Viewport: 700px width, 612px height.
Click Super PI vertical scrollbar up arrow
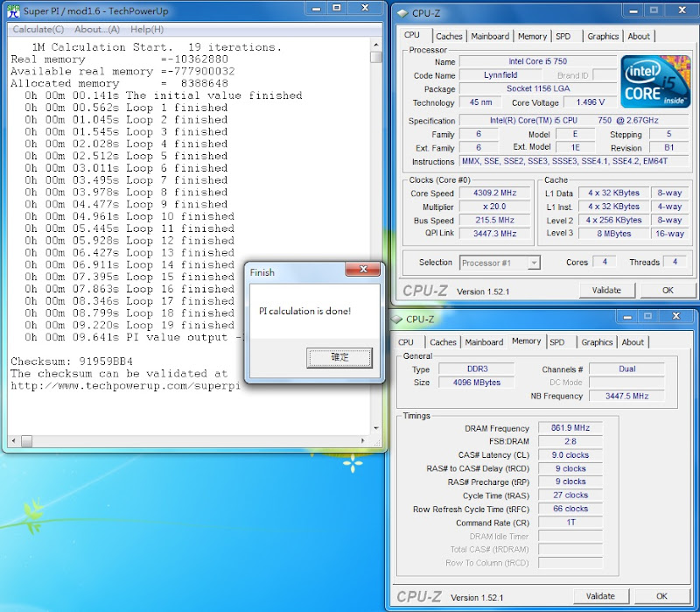click(376, 45)
